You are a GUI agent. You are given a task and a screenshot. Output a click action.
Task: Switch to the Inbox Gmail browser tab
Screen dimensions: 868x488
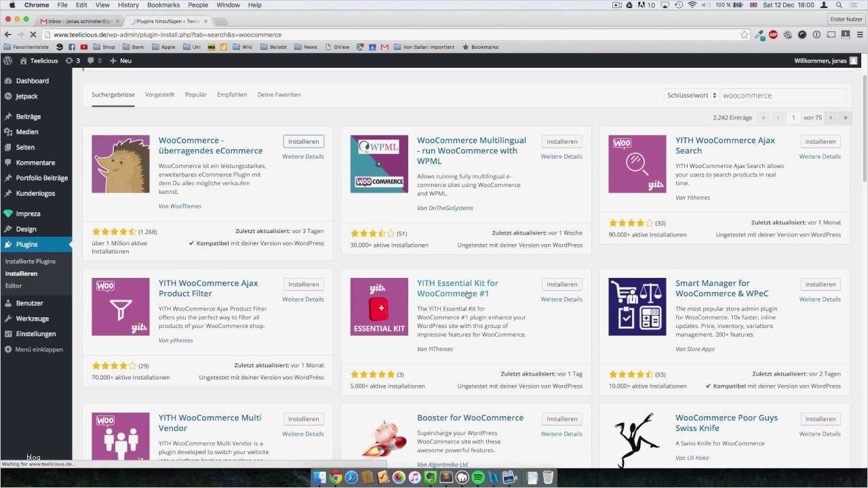(x=79, y=21)
